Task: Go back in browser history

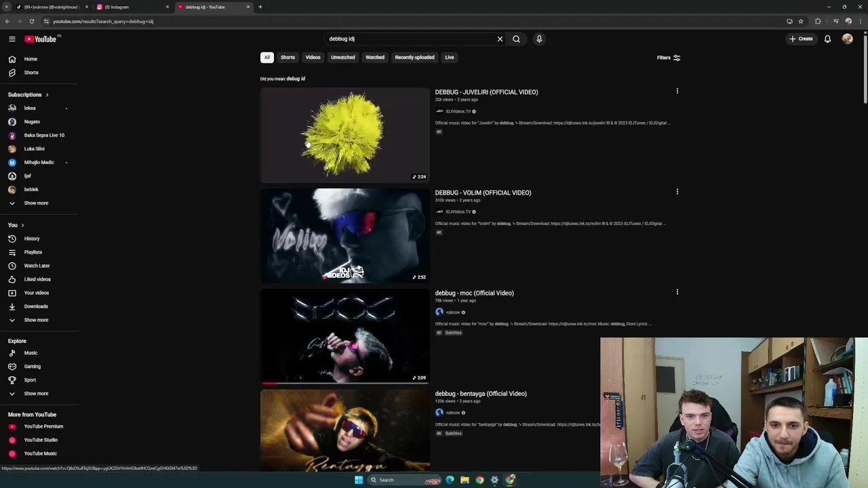Action: pyautogui.click(x=7, y=21)
